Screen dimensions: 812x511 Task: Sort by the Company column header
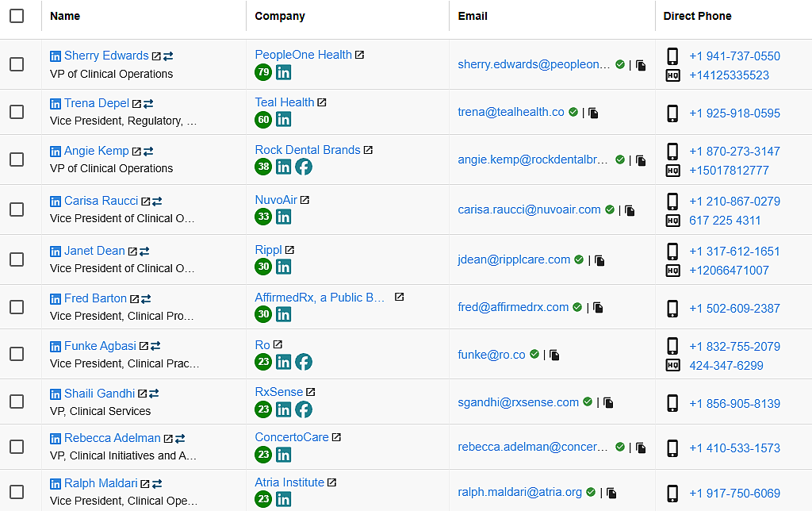[x=280, y=16]
